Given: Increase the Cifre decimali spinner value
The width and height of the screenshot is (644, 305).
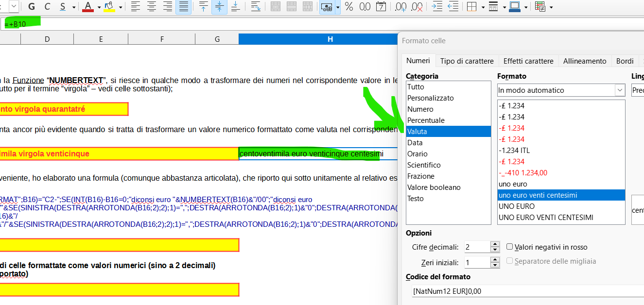Looking at the screenshot, I should [495, 244].
